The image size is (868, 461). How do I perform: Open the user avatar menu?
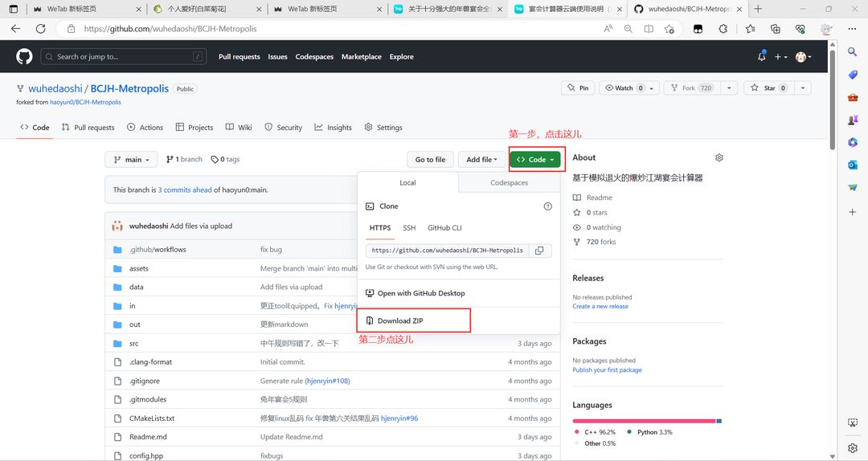point(803,56)
